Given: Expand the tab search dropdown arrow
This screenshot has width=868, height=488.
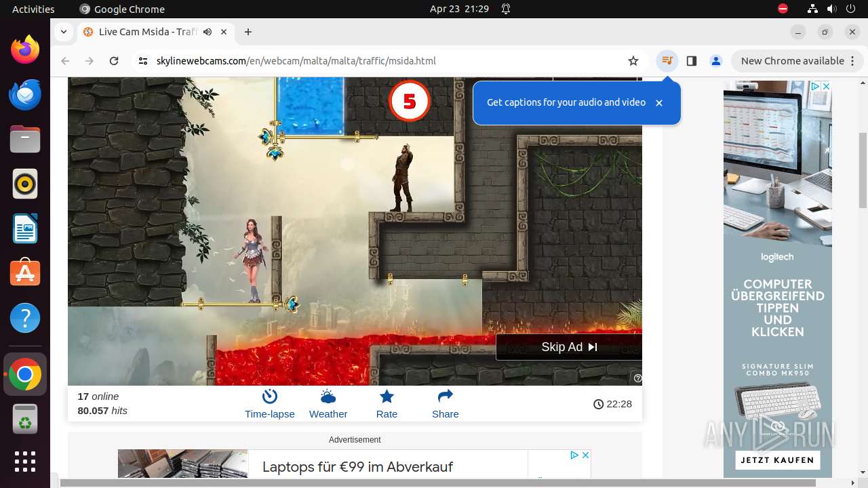Looking at the screenshot, I should click(63, 32).
